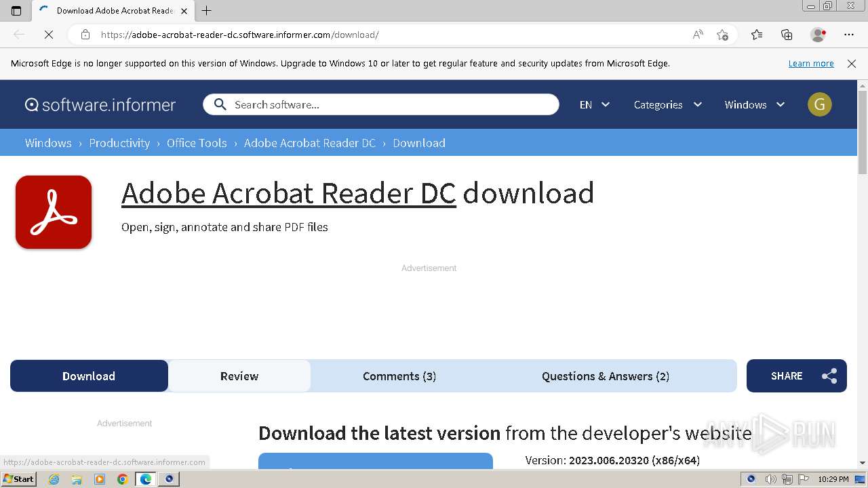
Task: Click the share icon on SHARE button
Action: coord(829,376)
